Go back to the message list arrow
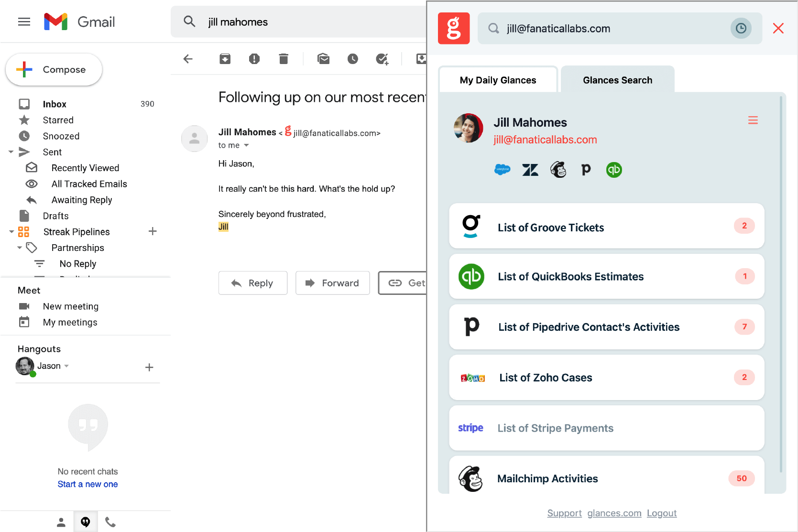This screenshot has width=798, height=532. [x=188, y=59]
